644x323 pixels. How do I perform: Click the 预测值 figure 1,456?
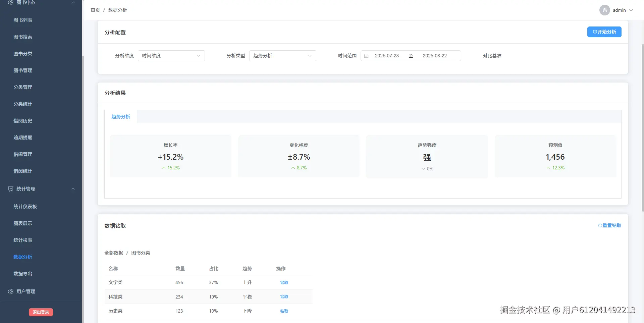point(555,157)
